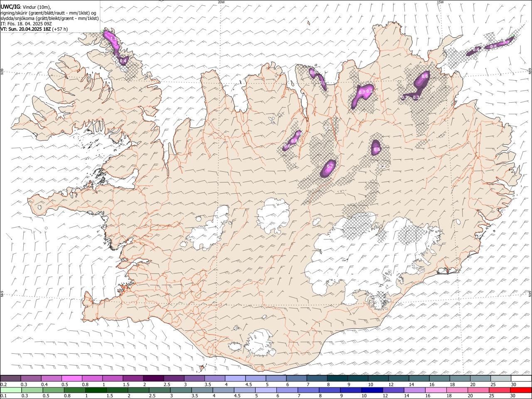Click the bright pink 0.5 swatch in the snow scale
532x399 pixels.
pyautogui.click(x=71, y=378)
